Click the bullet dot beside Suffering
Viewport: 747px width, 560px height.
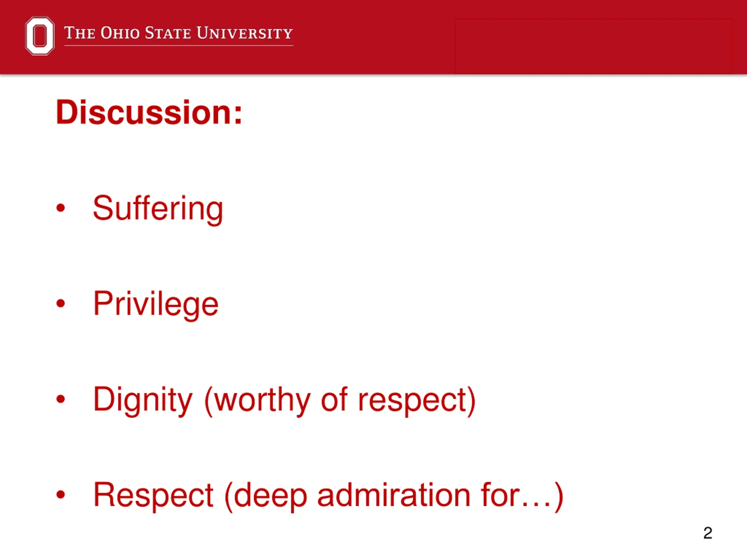[x=60, y=208]
